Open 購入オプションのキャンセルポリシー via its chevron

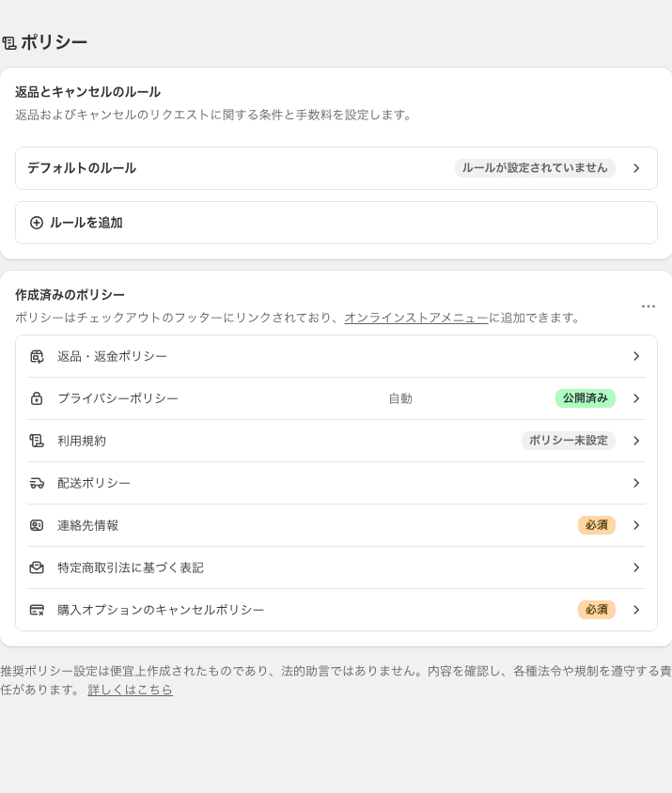[x=636, y=610]
